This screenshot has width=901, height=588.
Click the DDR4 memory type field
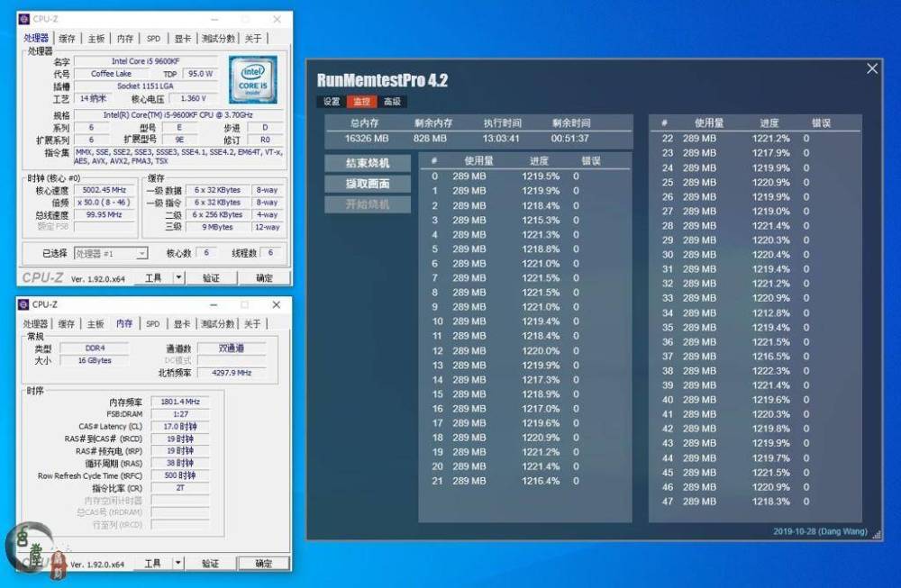click(95, 348)
